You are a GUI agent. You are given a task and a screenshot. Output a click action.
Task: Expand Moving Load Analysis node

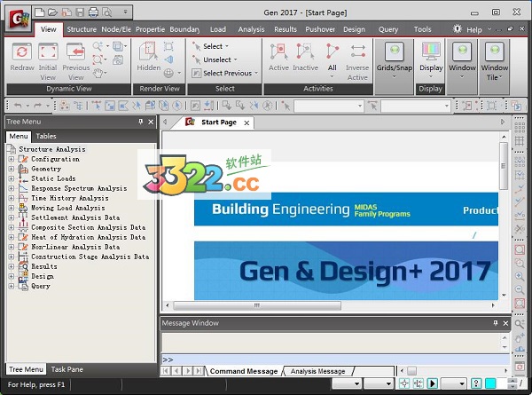[12, 208]
